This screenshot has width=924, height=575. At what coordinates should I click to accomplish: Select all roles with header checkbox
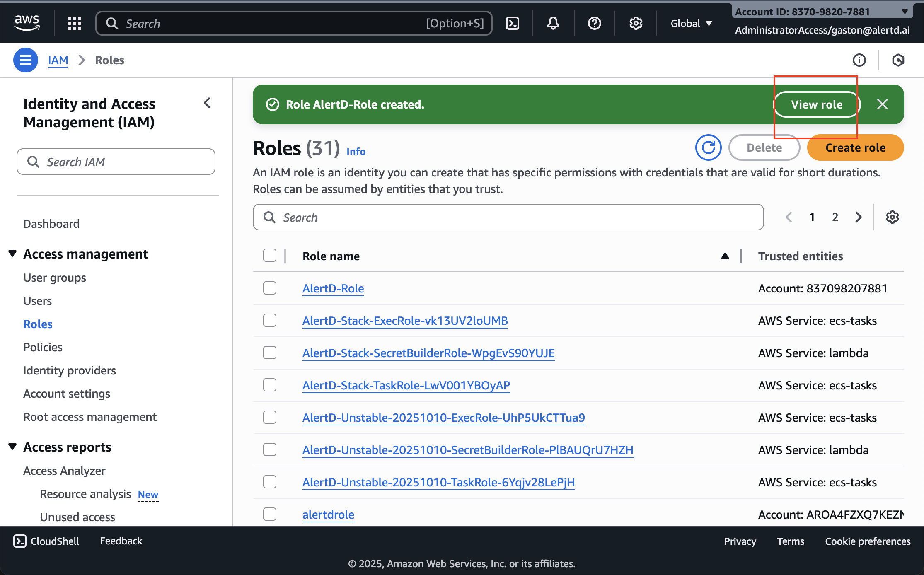click(x=270, y=256)
